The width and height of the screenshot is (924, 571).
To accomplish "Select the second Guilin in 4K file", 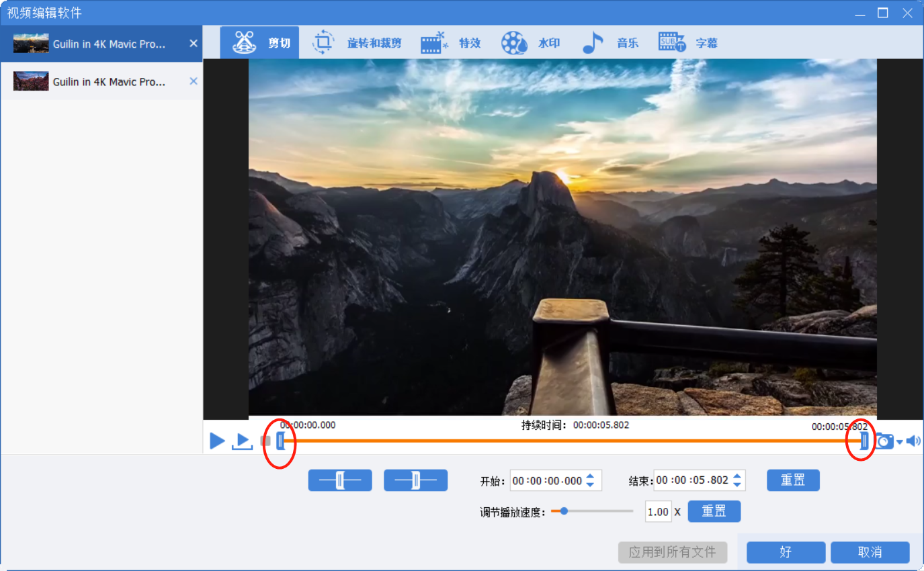I will click(101, 81).
